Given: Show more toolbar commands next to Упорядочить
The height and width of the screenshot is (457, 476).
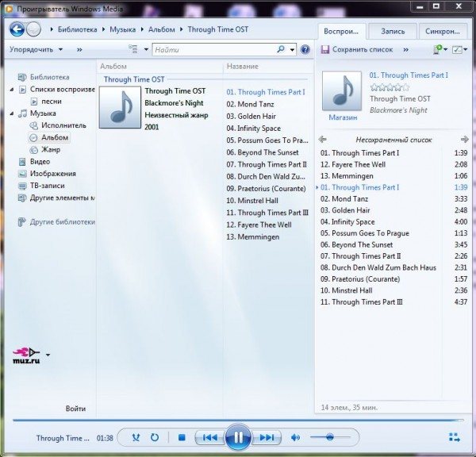Looking at the screenshot, I should point(79,49).
